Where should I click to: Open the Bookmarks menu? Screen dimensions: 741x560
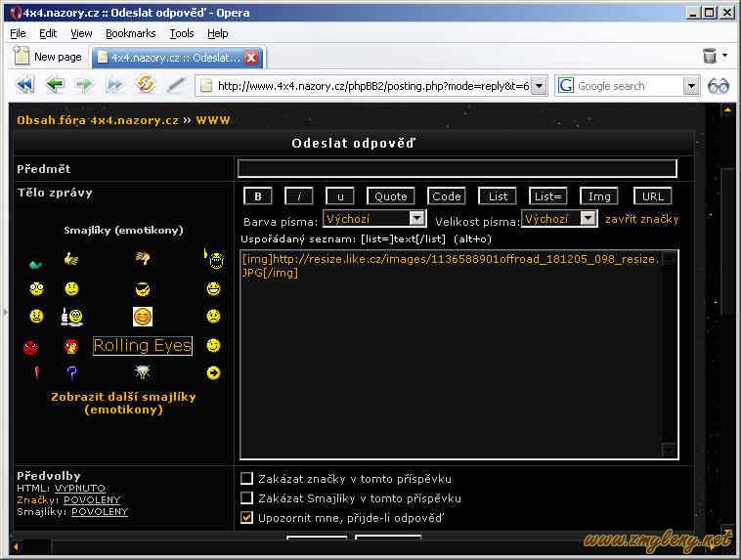point(130,33)
